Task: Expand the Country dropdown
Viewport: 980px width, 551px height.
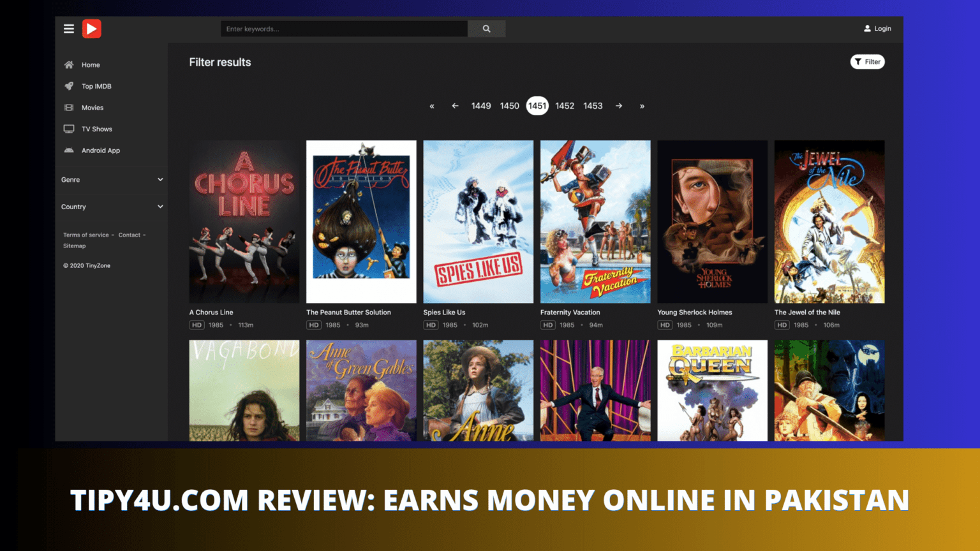Action: pos(112,207)
